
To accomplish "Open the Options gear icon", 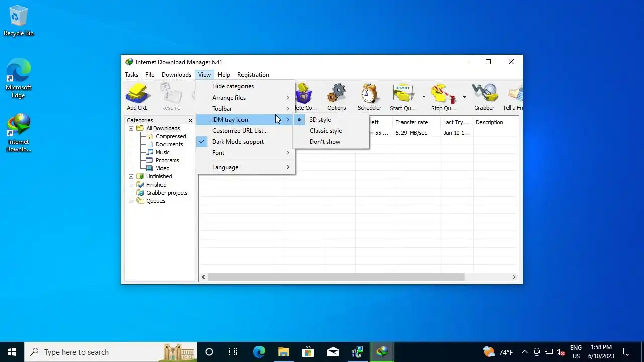I will coord(336,97).
